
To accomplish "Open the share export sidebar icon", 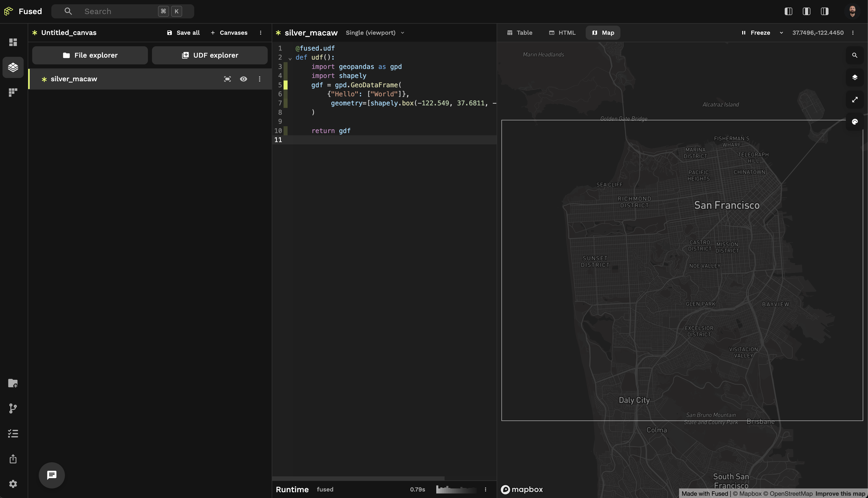I will (x=13, y=459).
